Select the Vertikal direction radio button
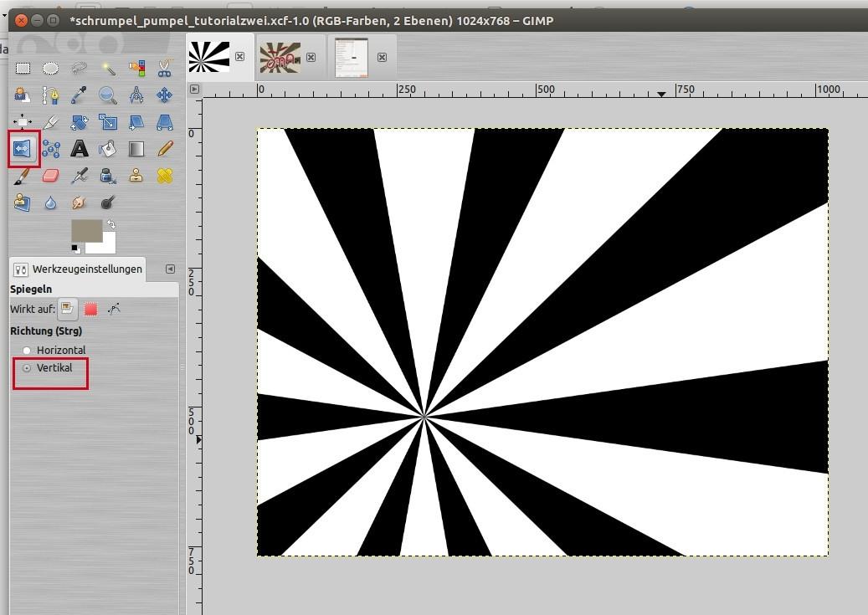 (28, 368)
